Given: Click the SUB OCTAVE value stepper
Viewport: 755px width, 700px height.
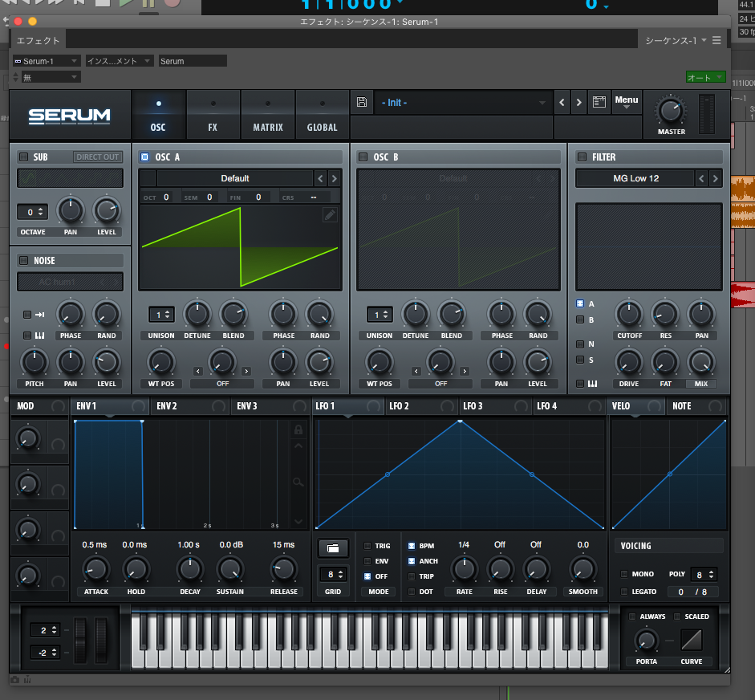Looking at the screenshot, I should pos(32,212).
